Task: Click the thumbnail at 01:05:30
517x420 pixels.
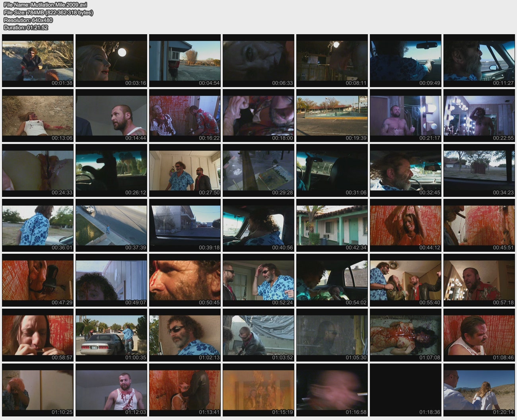Action: click(x=332, y=335)
